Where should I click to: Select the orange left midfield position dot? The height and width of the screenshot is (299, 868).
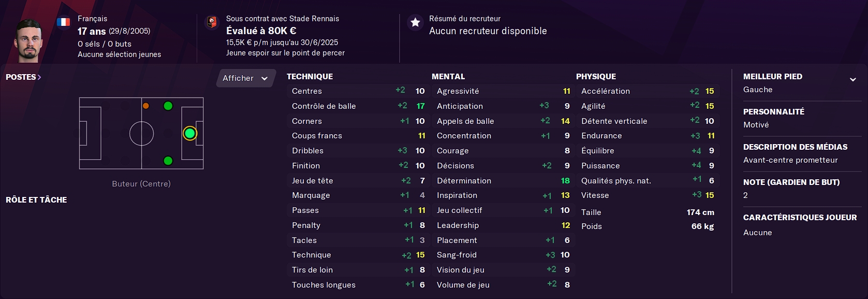[x=146, y=106]
